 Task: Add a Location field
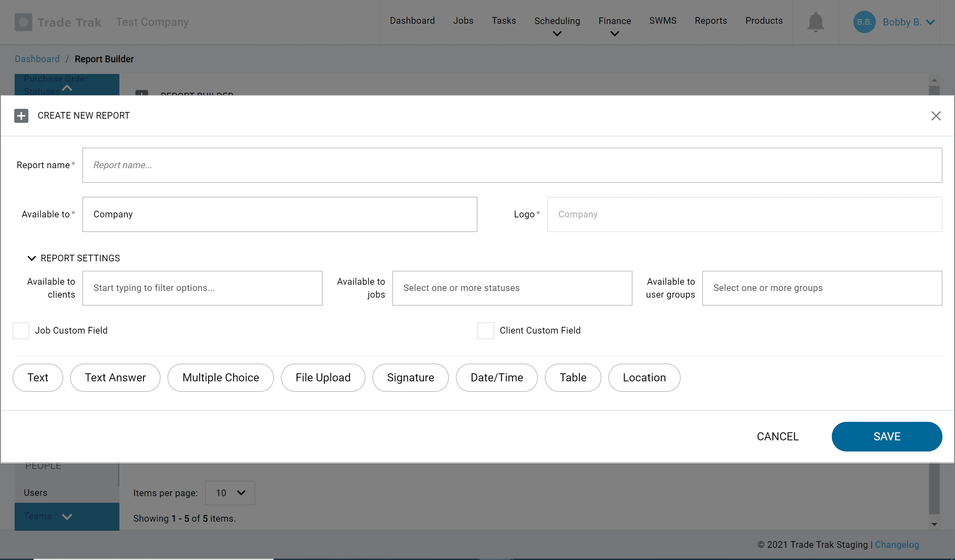point(644,378)
